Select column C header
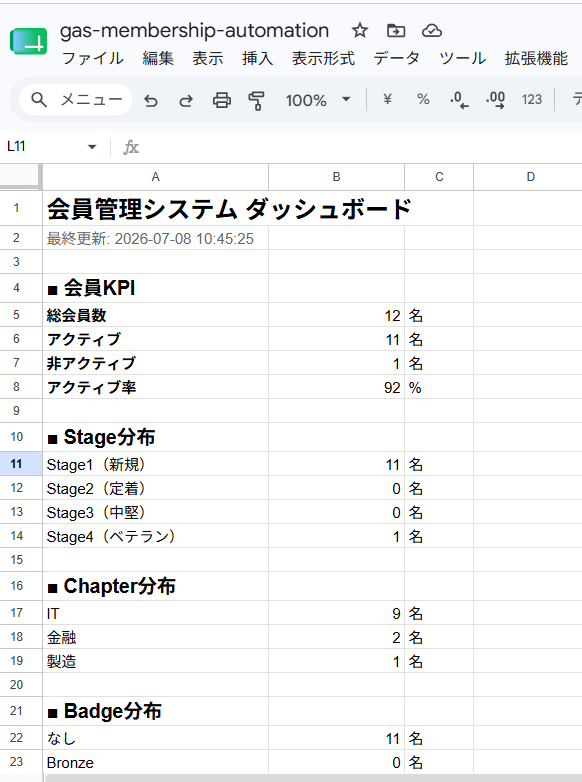 [439, 177]
